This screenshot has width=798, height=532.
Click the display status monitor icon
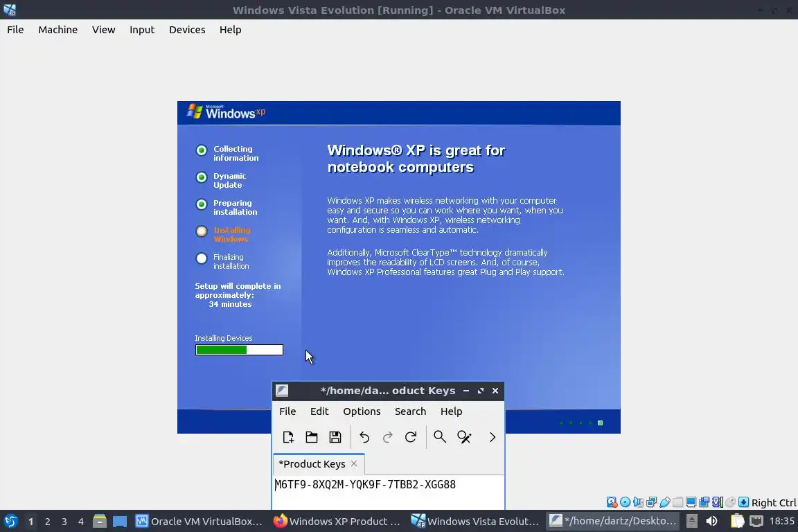tap(691, 502)
